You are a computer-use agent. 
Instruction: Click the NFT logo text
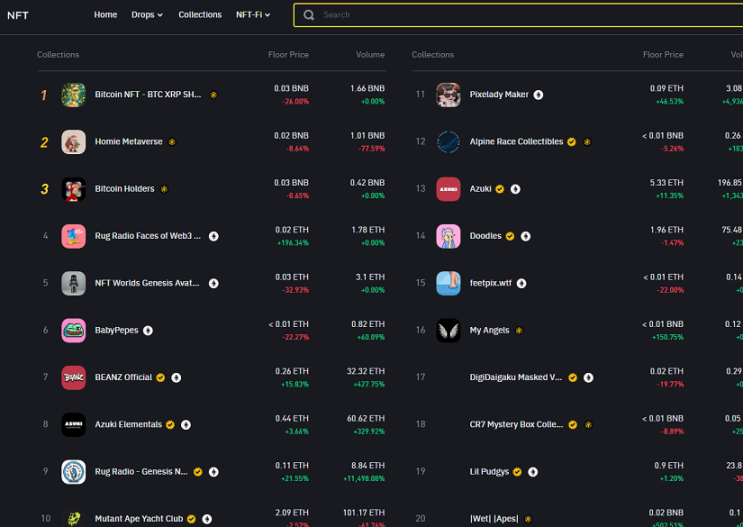point(18,16)
